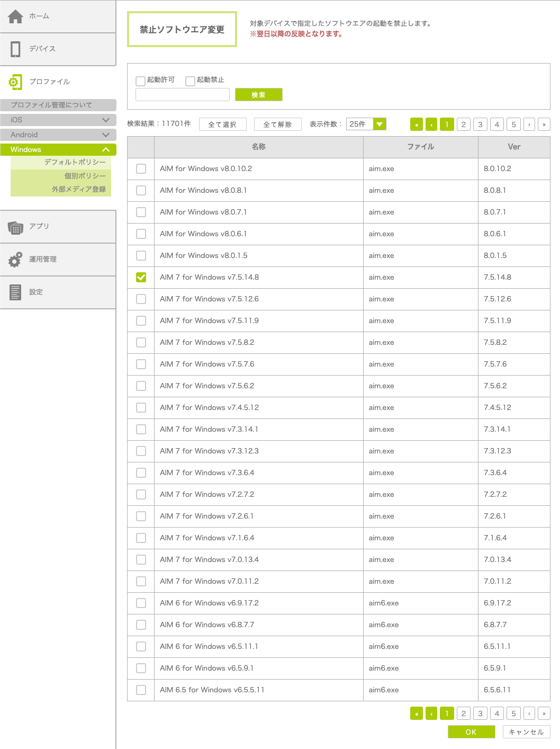Click the Device phone icon in sidebar

pos(15,49)
